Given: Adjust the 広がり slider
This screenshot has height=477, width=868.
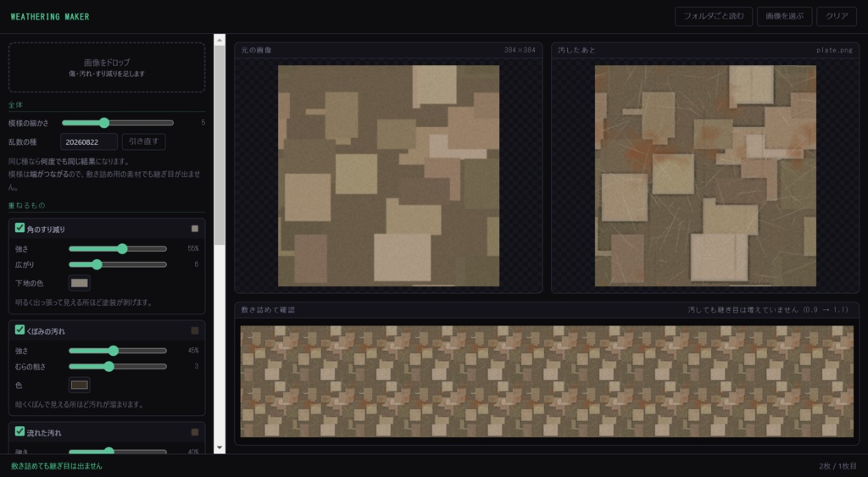Looking at the screenshot, I should point(118,264).
